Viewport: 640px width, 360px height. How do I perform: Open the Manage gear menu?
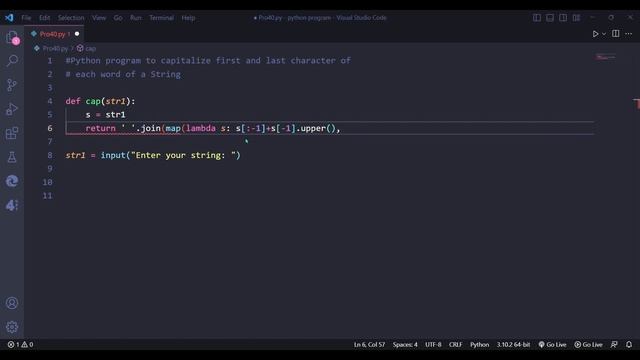[12, 327]
